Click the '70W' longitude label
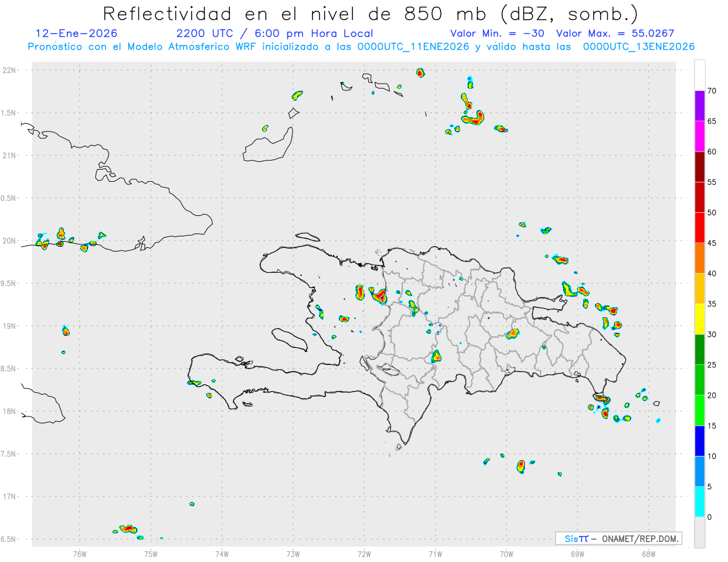This screenshot has width=728, height=562. (x=506, y=554)
